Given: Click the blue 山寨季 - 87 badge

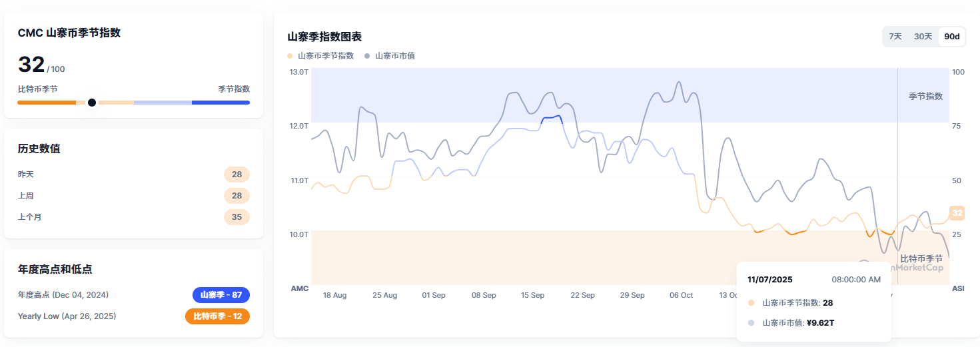Looking at the screenshot, I should pos(221,295).
